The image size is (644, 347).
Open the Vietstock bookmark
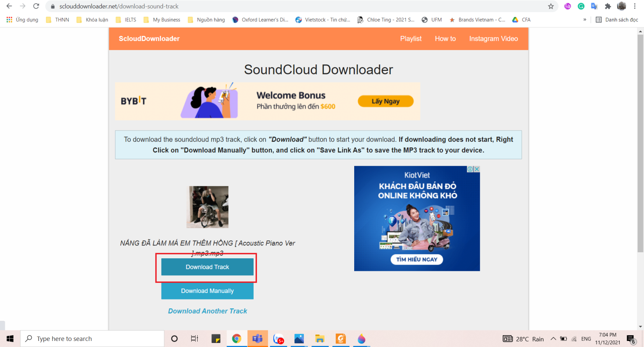323,20
